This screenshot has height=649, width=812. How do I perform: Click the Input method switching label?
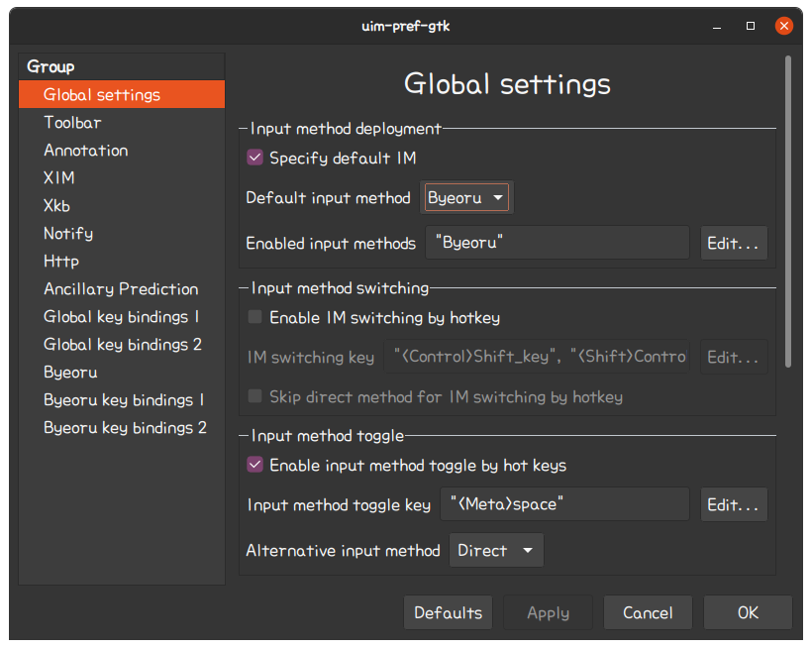pos(340,288)
